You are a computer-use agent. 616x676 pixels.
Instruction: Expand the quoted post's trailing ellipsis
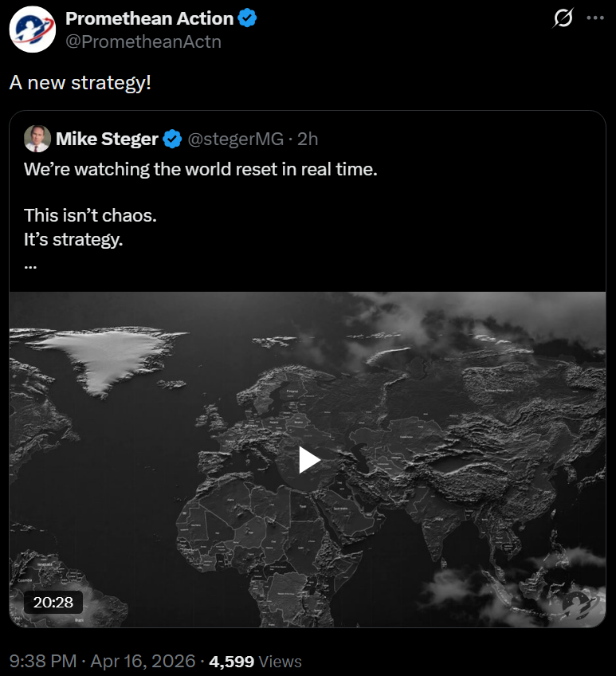coord(30,263)
